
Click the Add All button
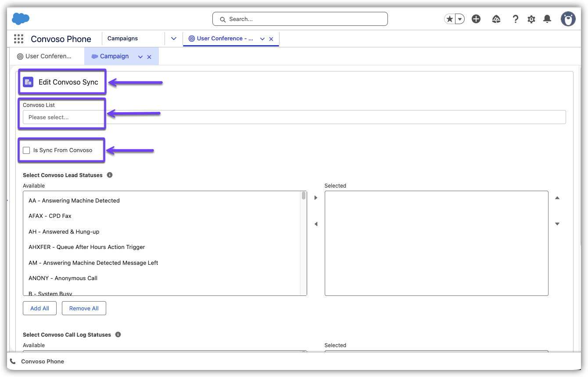[39, 308]
